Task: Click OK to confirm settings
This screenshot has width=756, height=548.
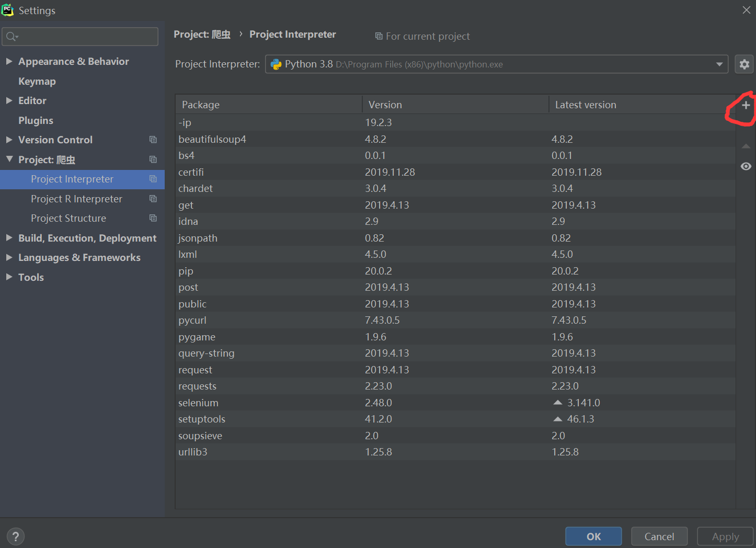Action: coord(593,536)
